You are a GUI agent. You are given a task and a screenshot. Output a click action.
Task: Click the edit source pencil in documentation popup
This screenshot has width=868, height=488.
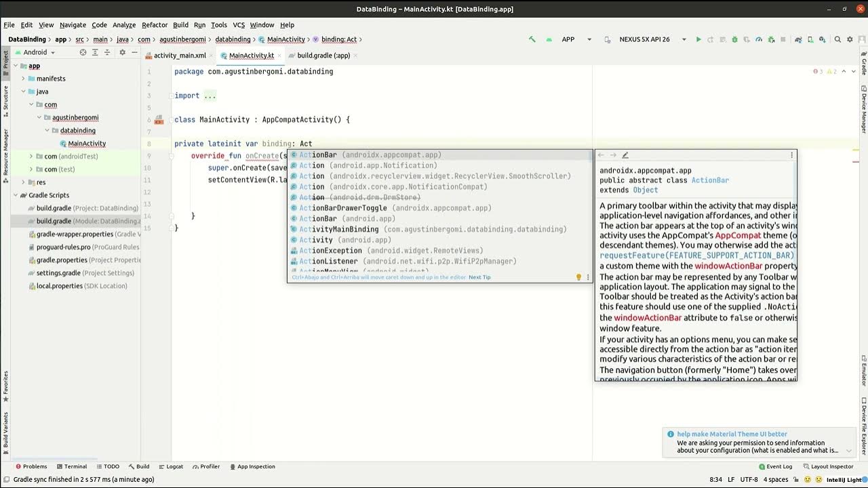pyautogui.click(x=625, y=155)
